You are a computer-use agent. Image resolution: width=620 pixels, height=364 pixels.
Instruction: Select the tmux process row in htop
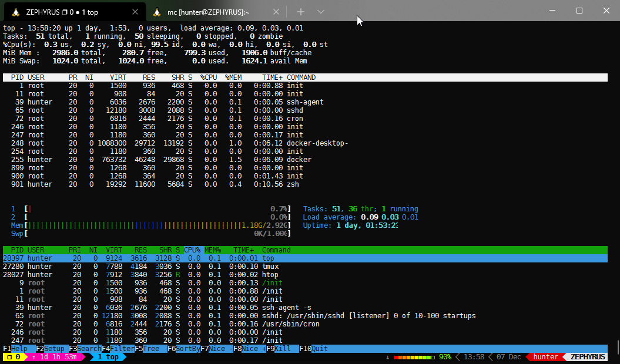click(305, 267)
